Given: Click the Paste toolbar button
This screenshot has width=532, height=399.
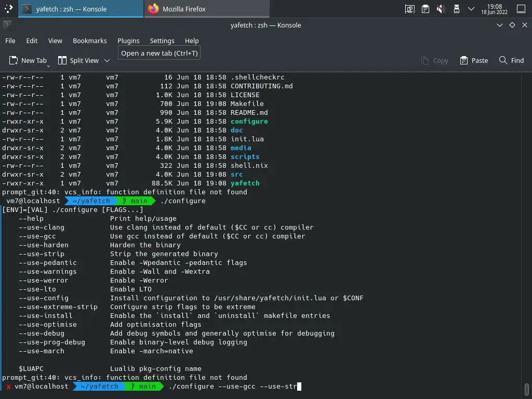Looking at the screenshot, I should click(x=474, y=60).
